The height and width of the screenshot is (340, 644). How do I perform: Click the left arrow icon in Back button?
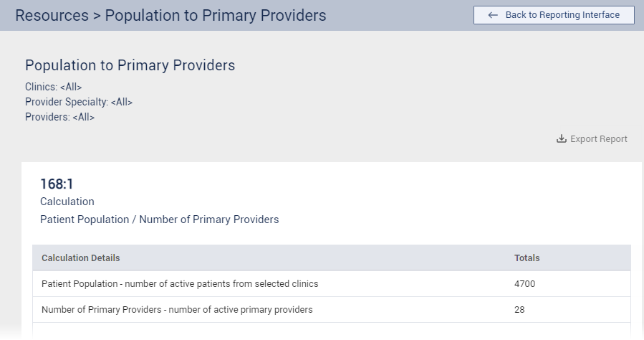493,15
